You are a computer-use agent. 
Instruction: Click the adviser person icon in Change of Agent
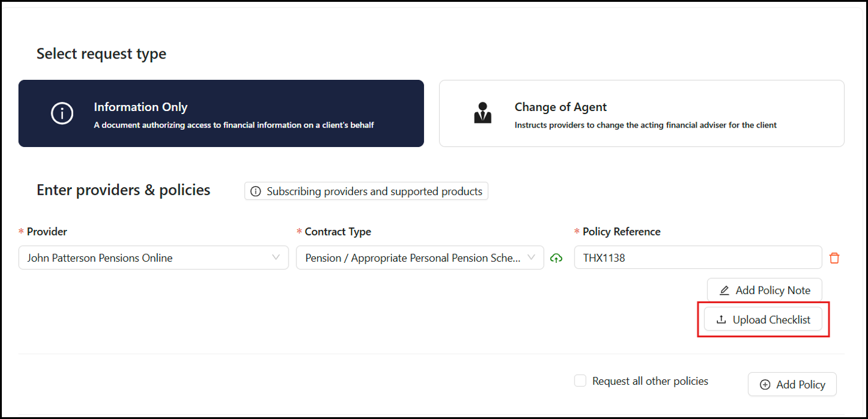[482, 113]
